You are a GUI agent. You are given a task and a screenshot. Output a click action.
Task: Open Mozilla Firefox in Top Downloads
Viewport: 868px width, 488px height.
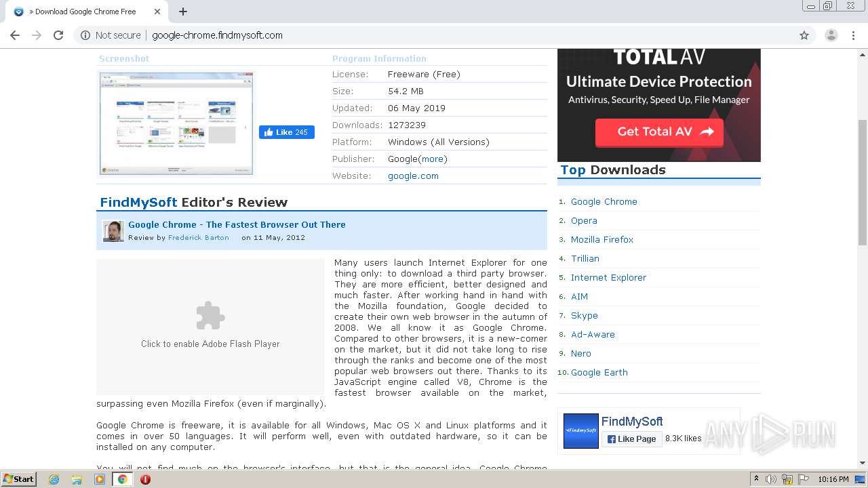tap(602, 239)
